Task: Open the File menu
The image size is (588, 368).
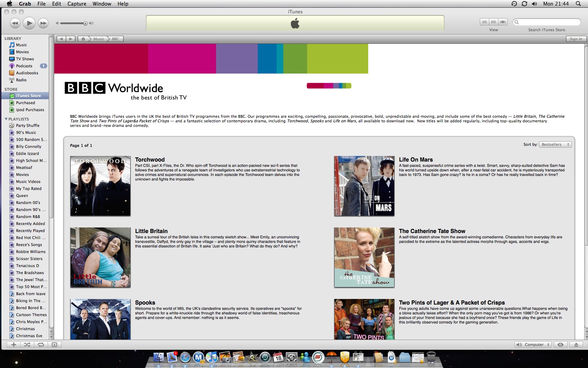Action: point(41,4)
